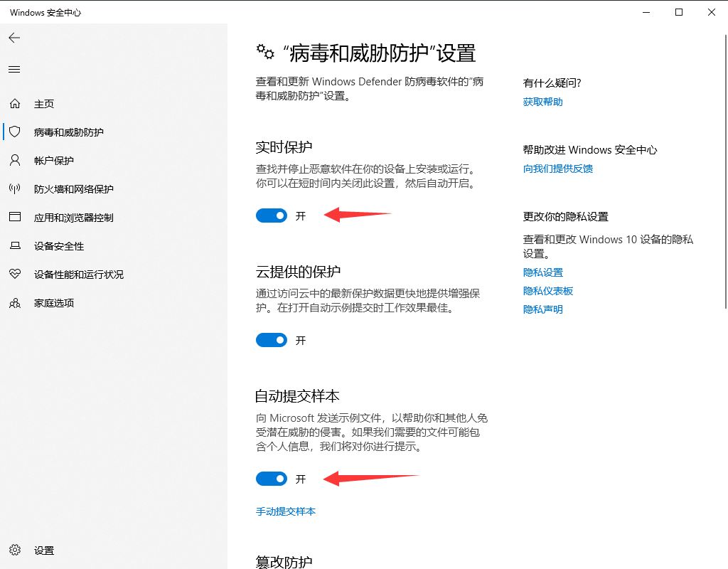Close the Windows 安全中心 window
Screen dimensions: 728x569
coord(711,12)
